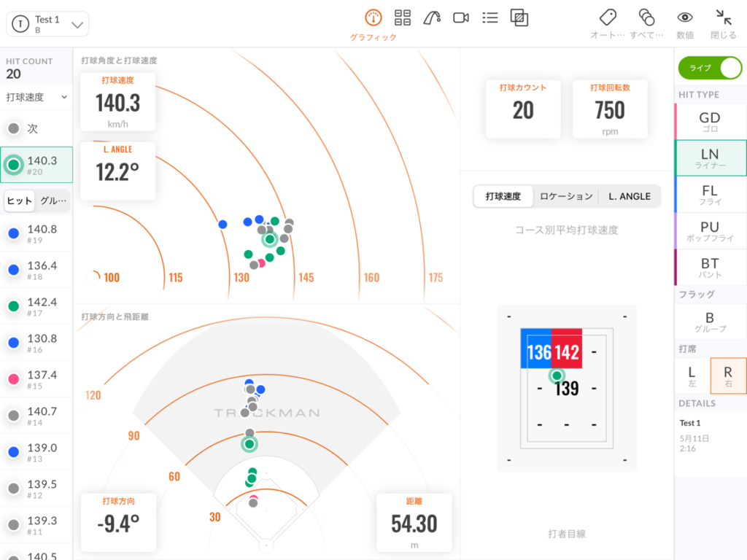Tap the 打球回転数 750 rpm card

click(x=610, y=109)
